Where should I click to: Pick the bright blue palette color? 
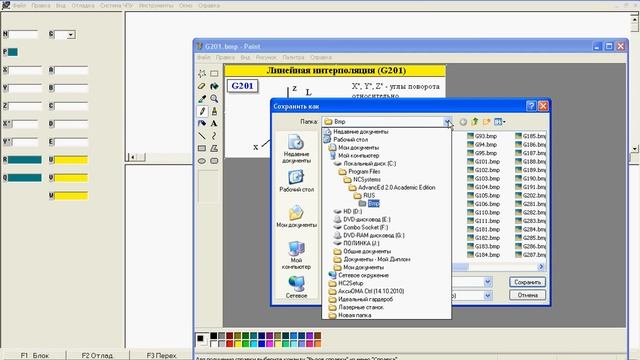[x=262, y=344]
